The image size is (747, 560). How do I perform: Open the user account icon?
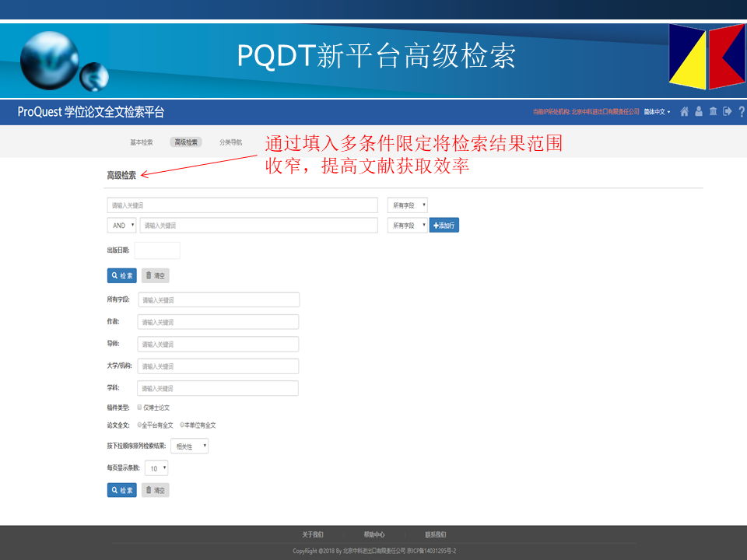(x=699, y=111)
